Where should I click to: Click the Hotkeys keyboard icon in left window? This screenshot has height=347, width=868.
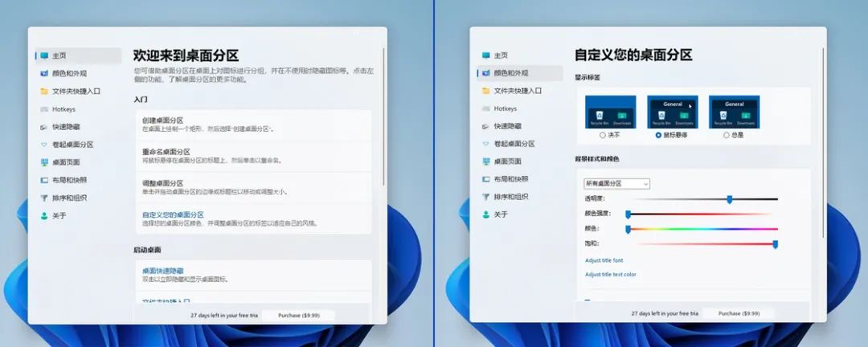[43, 109]
